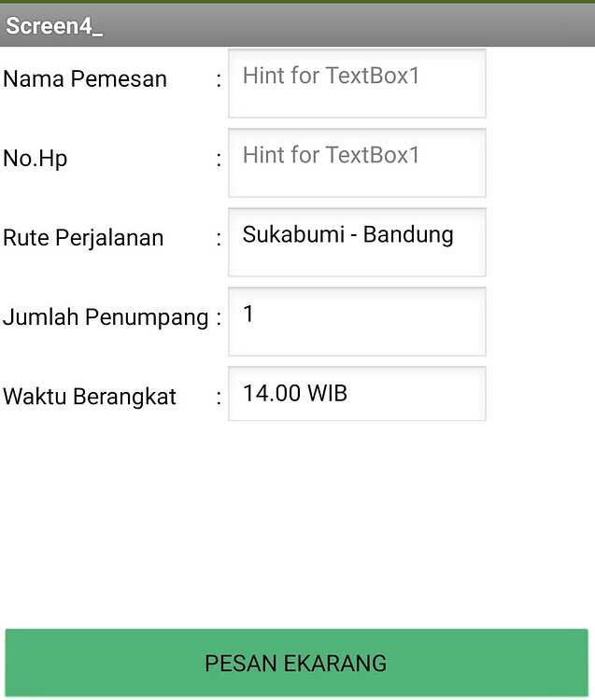
Task: Tap the No.Hp label text
Action: pyautogui.click(x=35, y=159)
